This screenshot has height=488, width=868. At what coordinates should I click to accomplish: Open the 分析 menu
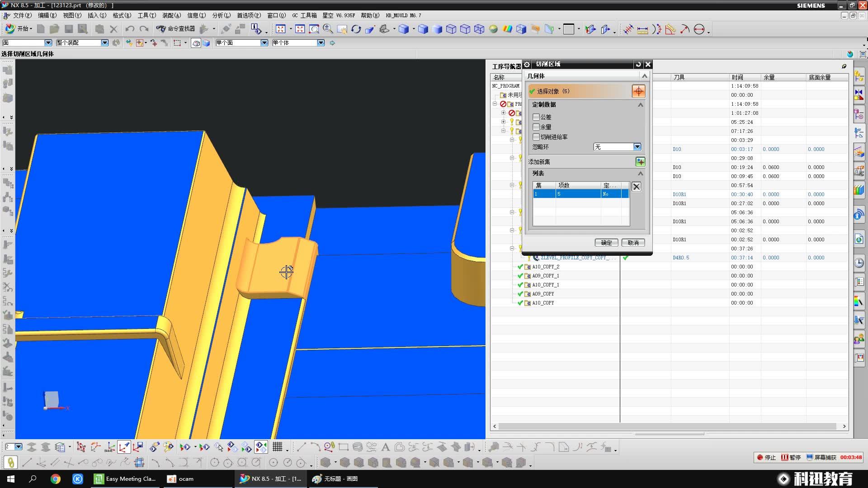221,15
